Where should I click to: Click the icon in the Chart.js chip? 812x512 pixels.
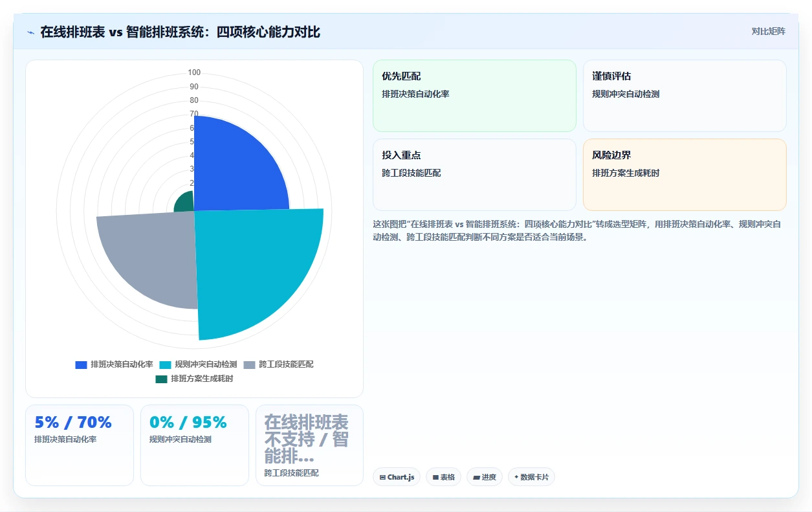382,478
